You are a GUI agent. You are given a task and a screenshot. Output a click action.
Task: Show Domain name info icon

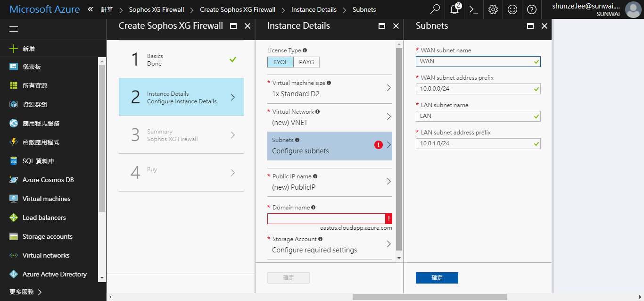(x=314, y=207)
